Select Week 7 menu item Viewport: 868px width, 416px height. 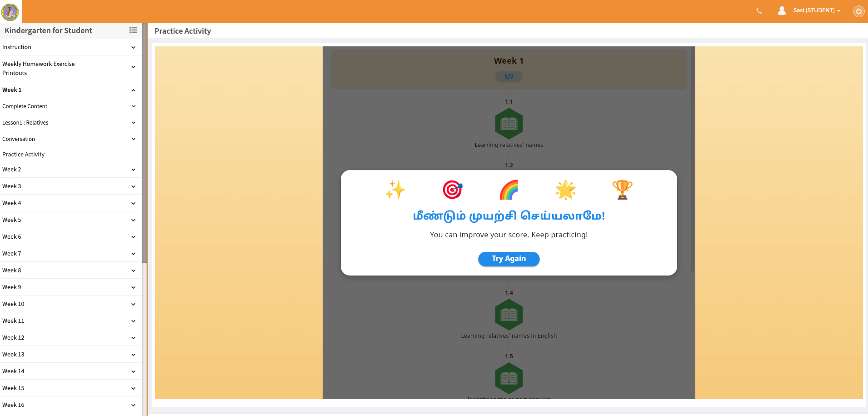[x=71, y=254]
